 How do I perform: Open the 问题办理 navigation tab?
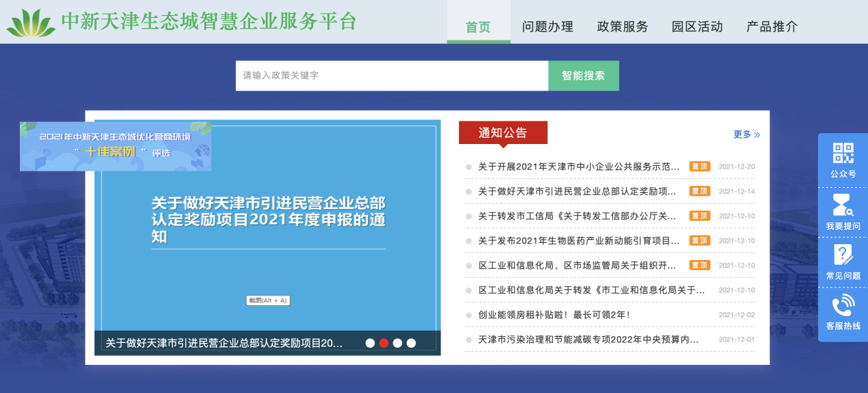coord(547,27)
